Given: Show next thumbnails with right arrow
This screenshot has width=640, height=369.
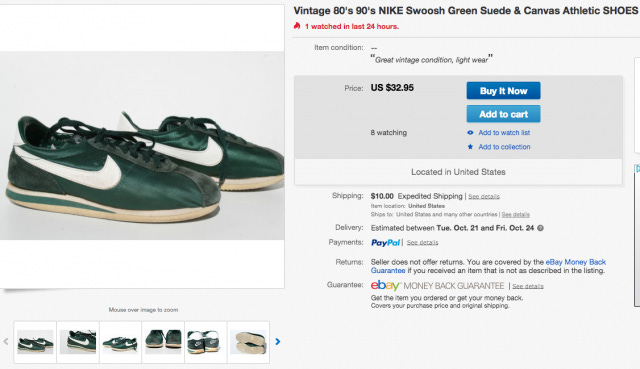Looking at the screenshot, I should pos(278,342).
